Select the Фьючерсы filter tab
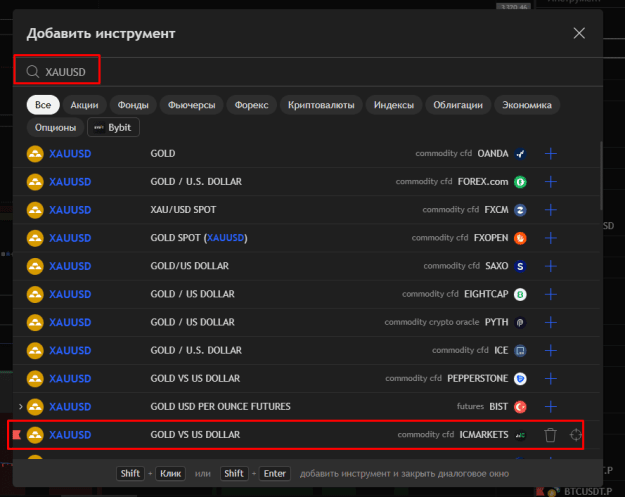This screenshot has width=625, height=497. tap(191, 105)
